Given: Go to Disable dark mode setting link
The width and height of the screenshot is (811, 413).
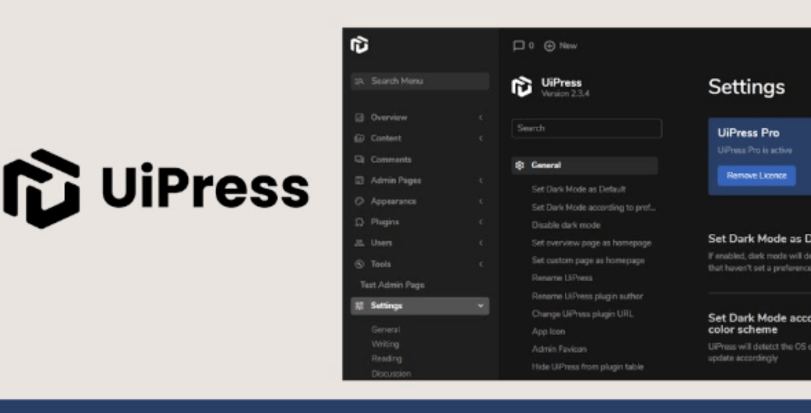Looking at the screenshot, I should pos(566,225).
